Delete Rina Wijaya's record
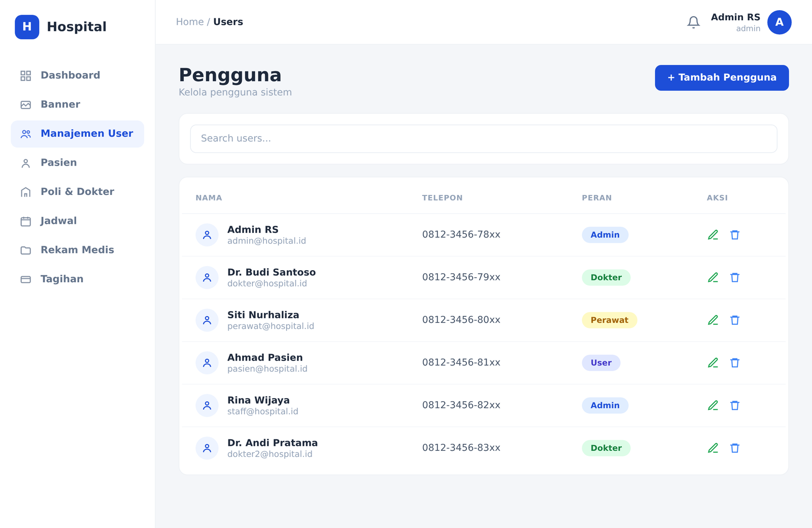Viewport: 812px width, 528px height. pos(735,405)
